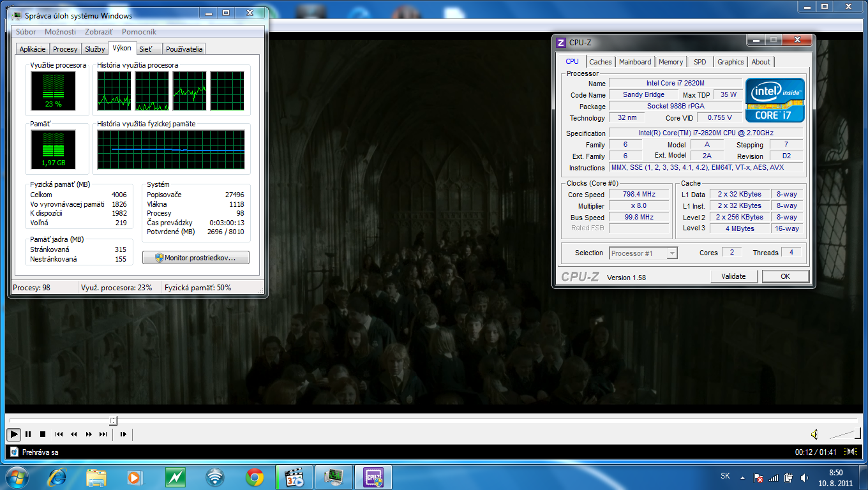The width and height of the screenshot is (868, 490).
Task: Open the Action Center flag icon in the tray
Action: (759, 477)
